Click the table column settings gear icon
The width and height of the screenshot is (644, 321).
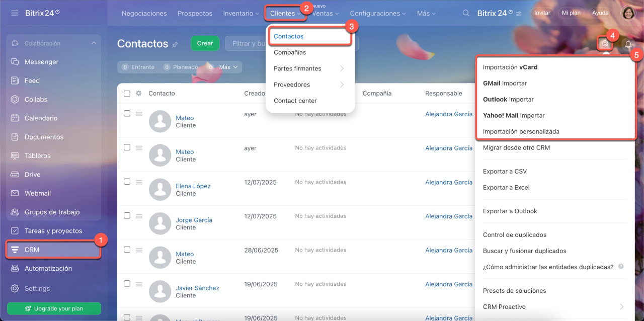click(x=139, y=93)
